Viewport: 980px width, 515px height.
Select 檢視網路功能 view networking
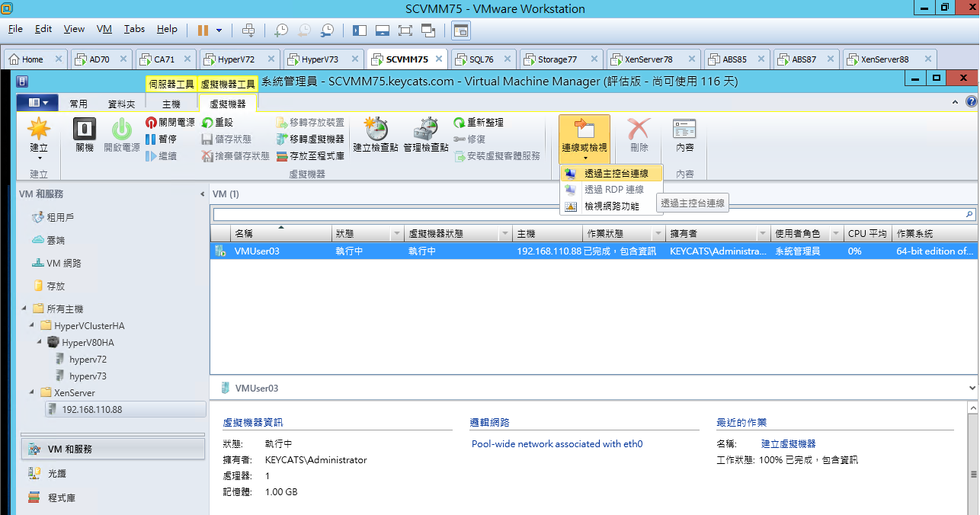611,206
